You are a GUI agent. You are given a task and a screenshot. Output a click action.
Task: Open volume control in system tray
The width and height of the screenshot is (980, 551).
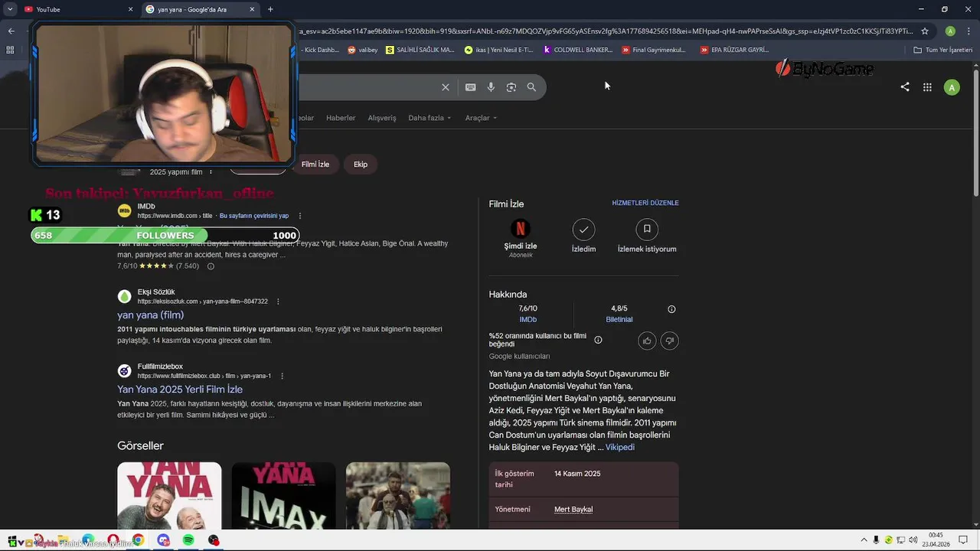coord(913,540)
